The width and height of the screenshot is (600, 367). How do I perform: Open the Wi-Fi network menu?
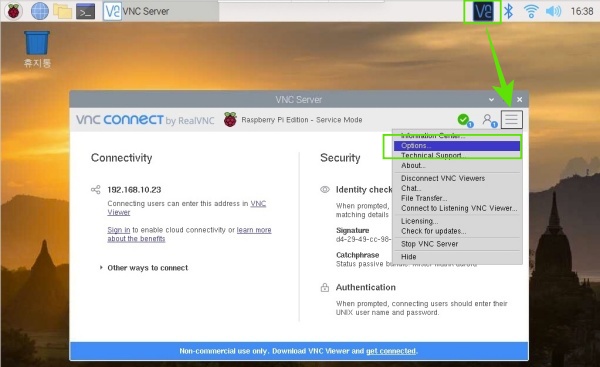(x=531, y=11)
